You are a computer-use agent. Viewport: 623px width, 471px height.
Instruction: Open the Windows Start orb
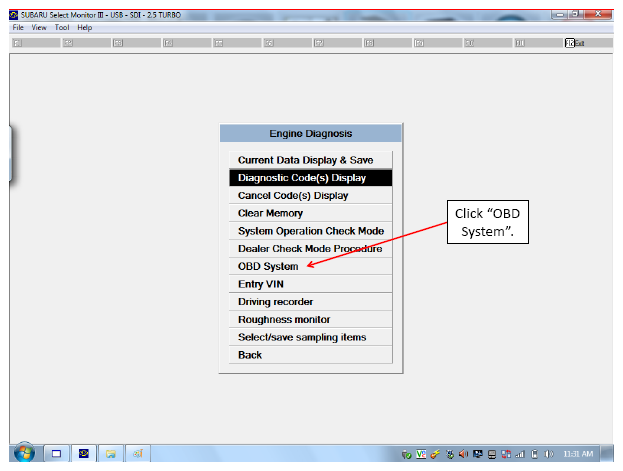tap(24, 453)
